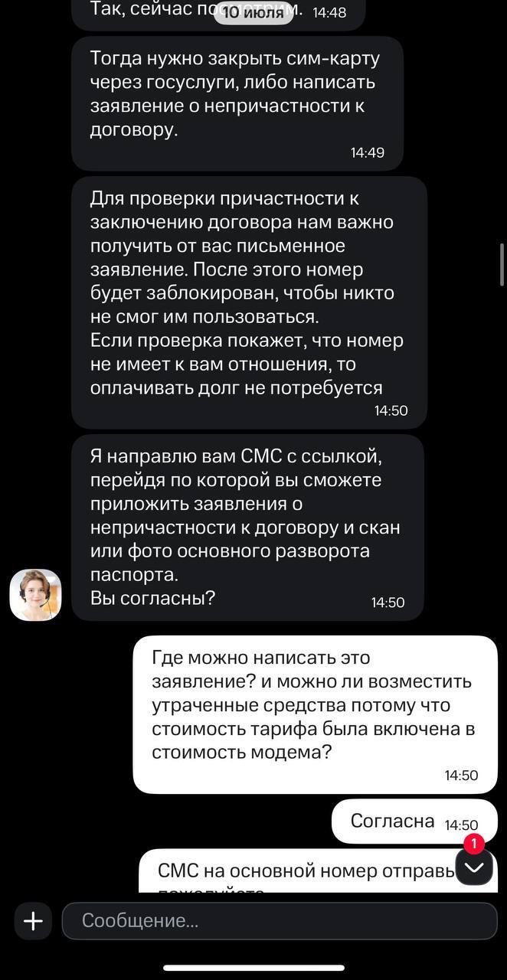The width and height of the screenshot is (507, 980).
Task: Open the support agent avatar
Action: 35,594
